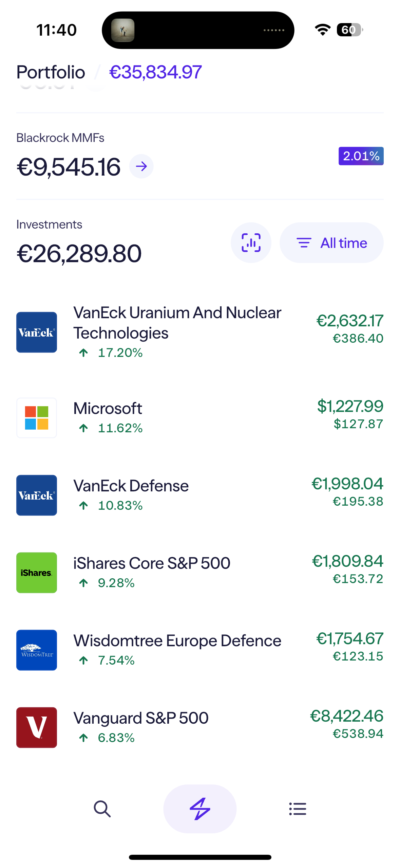The image size is (400, 868).
Task: Tap the 2.01% yield badge
Action: (361, 156)
